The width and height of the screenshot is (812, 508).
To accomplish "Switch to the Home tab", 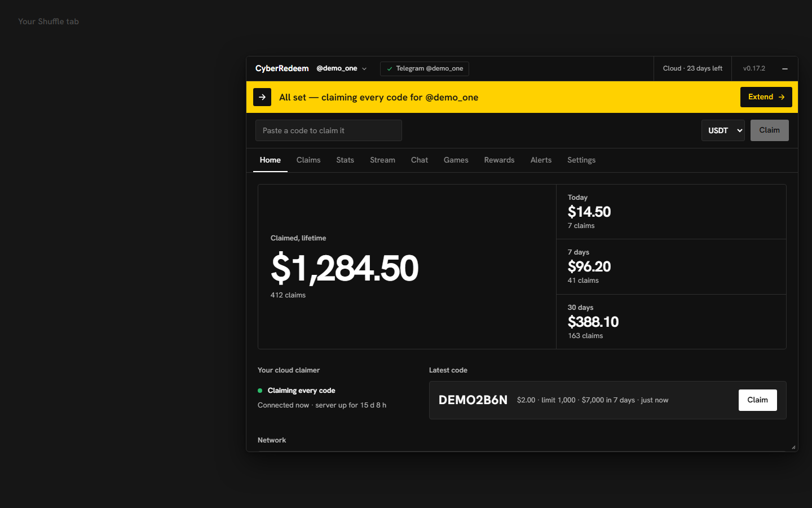I will (x=270, y=160).
